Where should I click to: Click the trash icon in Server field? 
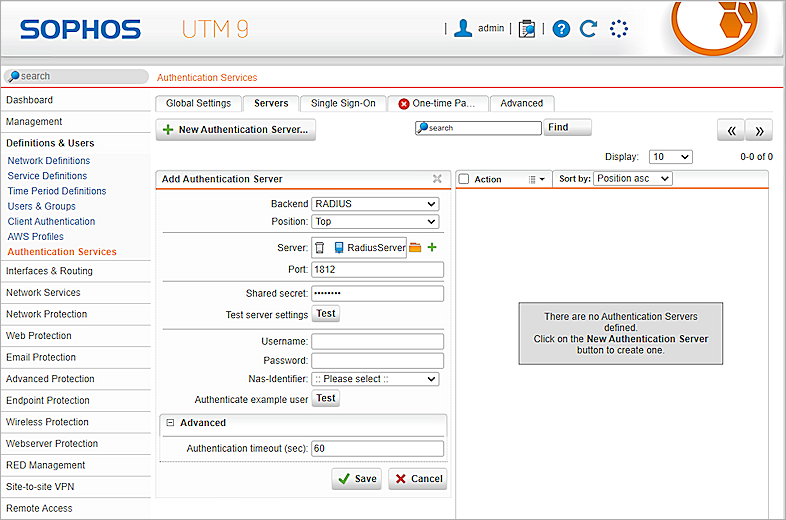point(320,248)
